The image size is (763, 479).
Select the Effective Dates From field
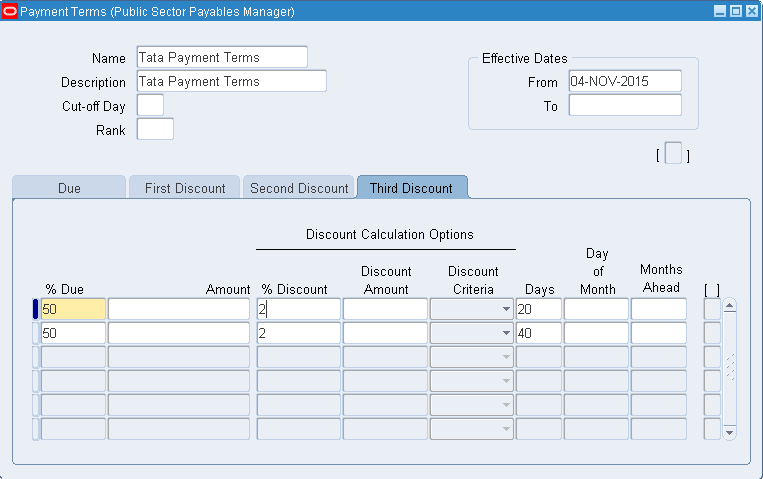tap(624, 81)
